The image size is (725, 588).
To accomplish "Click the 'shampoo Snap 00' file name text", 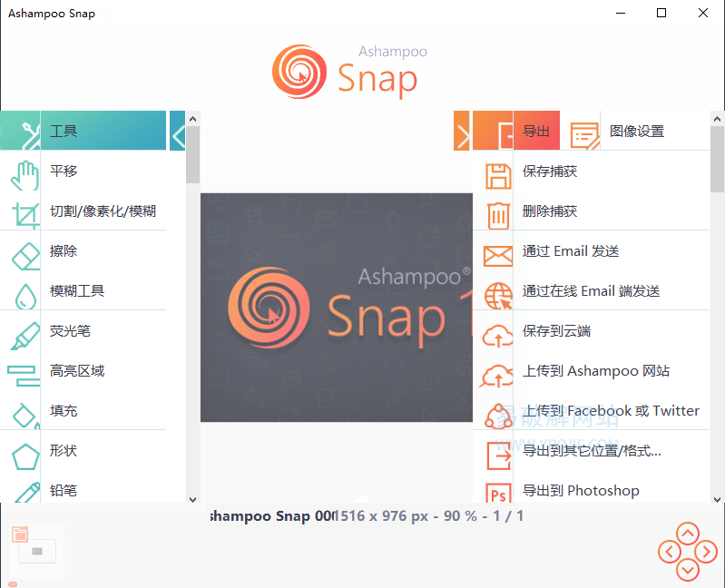I will [273, 516].
